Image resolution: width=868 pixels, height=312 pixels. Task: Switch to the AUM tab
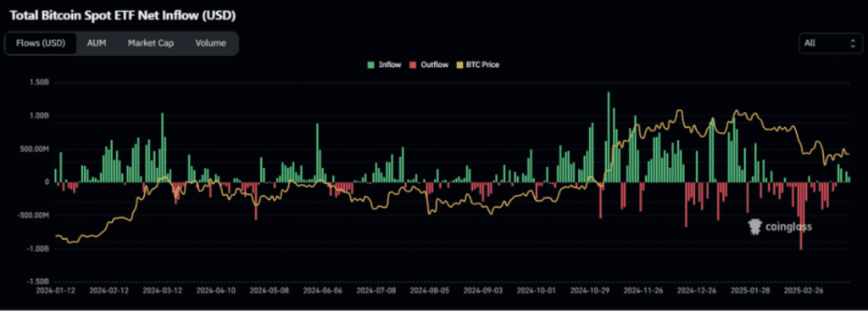coord(97,43)
